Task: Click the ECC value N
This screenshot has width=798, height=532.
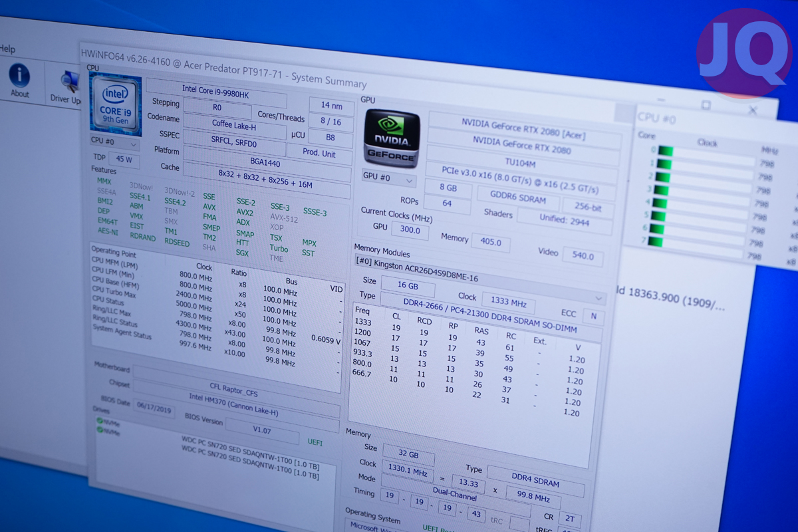Action: coord(593,317)
